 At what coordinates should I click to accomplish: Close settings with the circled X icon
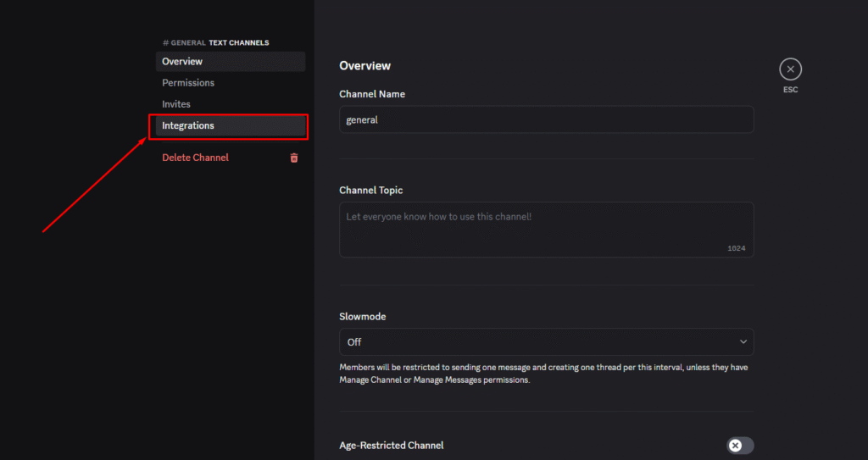(790, 69)
